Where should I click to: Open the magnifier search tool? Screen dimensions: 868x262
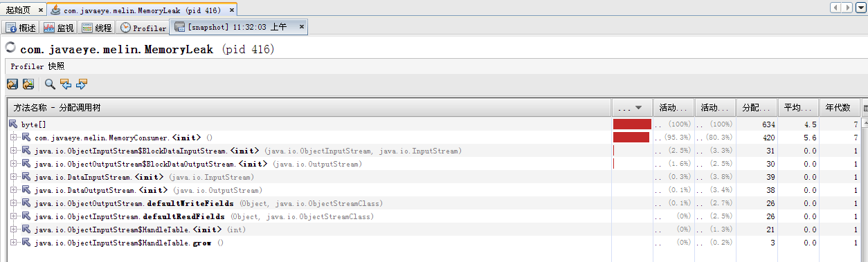50,84
